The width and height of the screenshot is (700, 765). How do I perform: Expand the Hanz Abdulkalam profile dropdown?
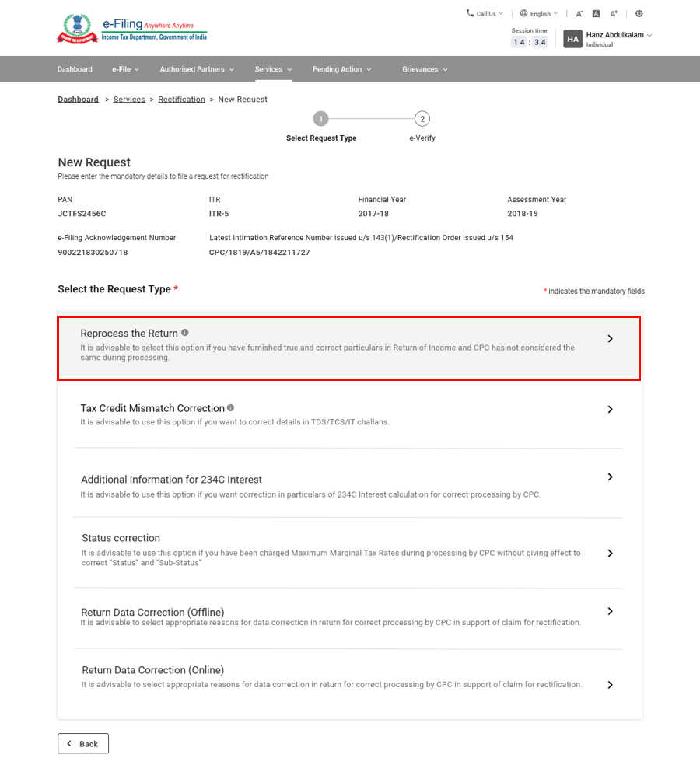pos(615,34)
